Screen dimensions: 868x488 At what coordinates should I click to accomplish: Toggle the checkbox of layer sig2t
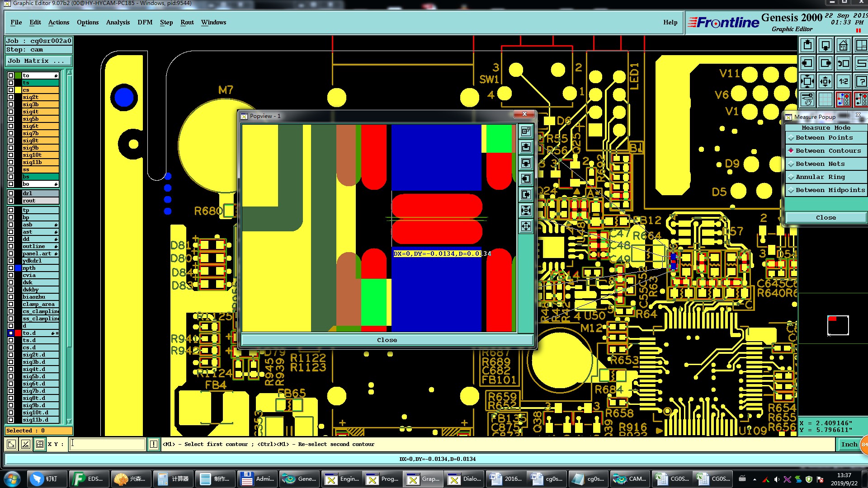pyautogui.click(x=11, y=97)
